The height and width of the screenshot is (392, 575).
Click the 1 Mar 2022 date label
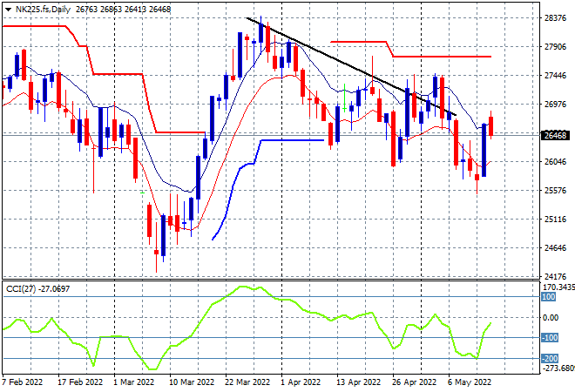(x=133, y=382)
